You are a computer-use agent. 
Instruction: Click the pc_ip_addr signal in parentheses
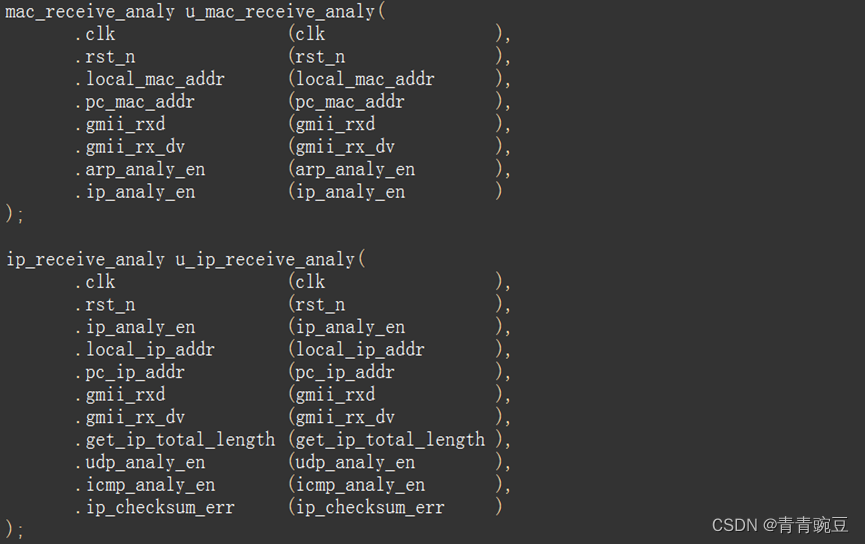pos(345,372)
